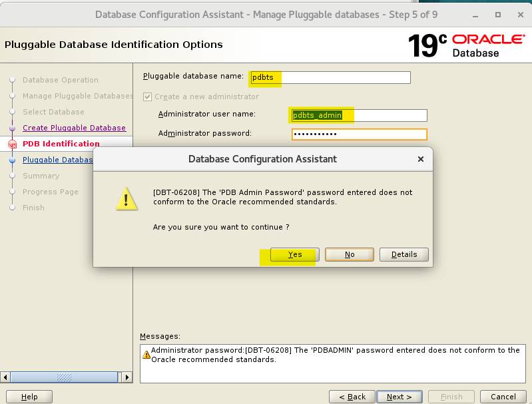
Task: Select the Progress Page step
Action: [50, 192]
